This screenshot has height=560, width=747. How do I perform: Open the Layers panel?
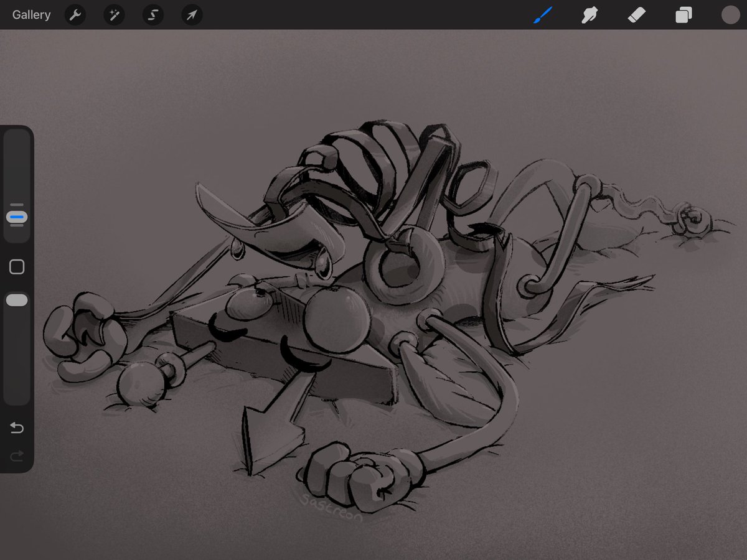tap(684, 15)
